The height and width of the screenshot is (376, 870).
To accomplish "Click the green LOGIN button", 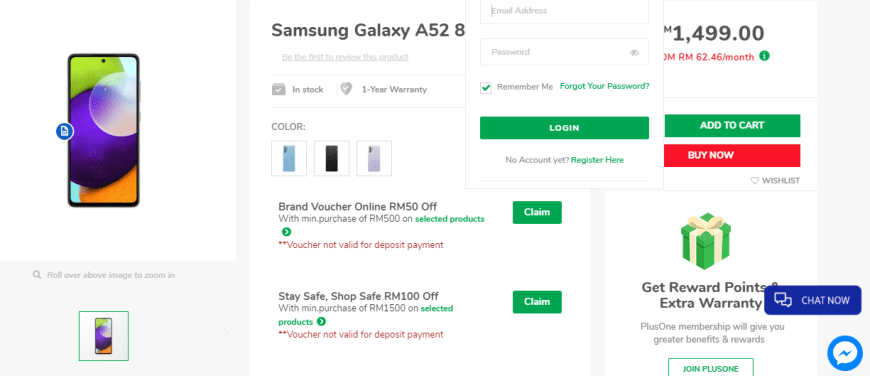I will coord(564,128).
